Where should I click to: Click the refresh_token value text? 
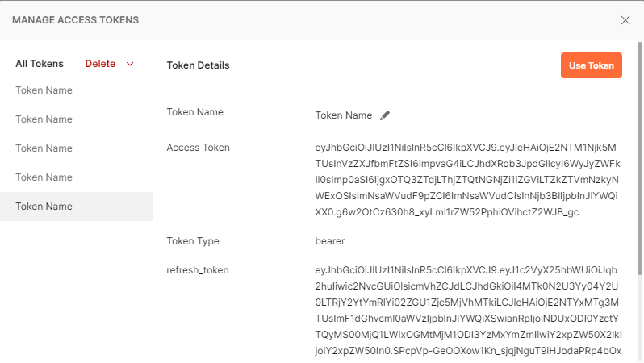pyautogui.click(x=468, y=311)
